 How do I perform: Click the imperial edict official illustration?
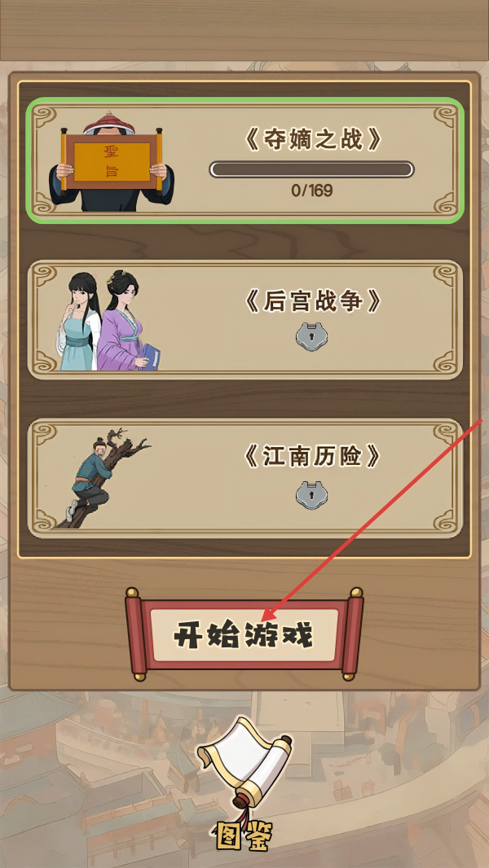[112, 161]
